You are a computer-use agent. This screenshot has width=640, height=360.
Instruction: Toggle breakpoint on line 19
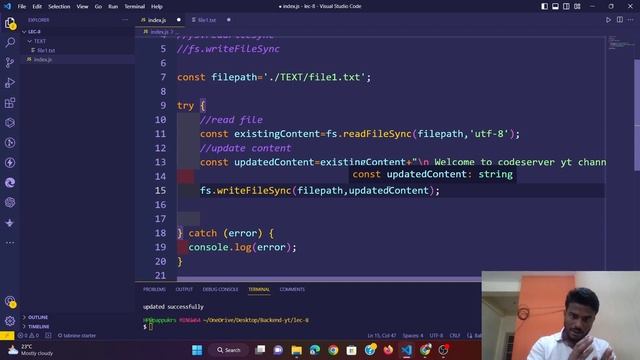pyautogui.click(x=141, y=247)
